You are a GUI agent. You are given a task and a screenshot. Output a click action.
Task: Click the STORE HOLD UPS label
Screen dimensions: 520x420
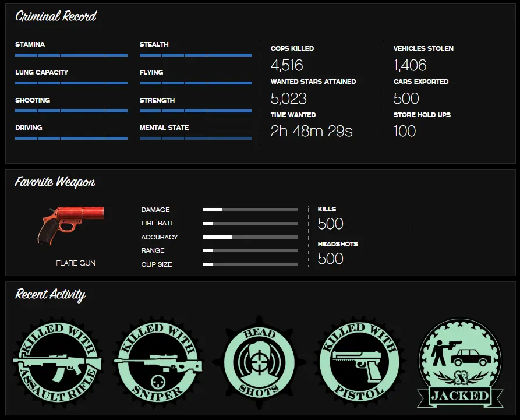click(422, 115)
